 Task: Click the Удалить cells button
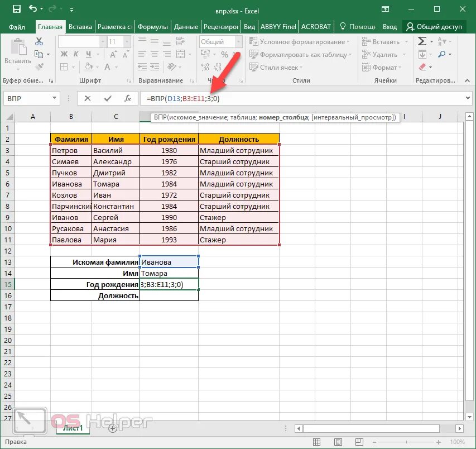(x=379, y=55)
